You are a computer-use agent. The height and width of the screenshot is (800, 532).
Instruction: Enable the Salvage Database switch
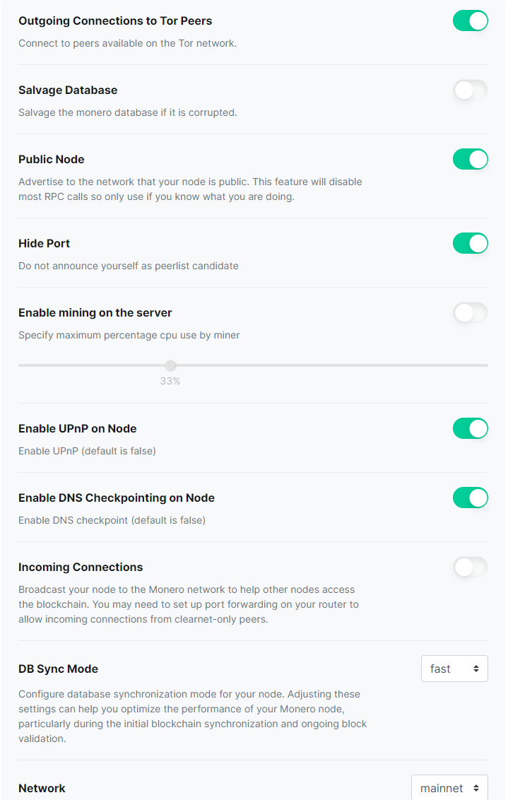470,90
